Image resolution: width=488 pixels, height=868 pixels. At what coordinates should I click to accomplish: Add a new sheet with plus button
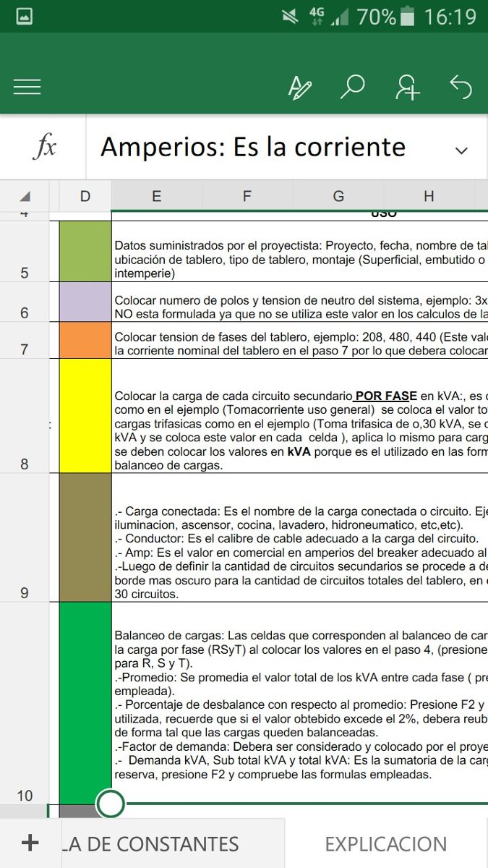click(x=30, y=843)
